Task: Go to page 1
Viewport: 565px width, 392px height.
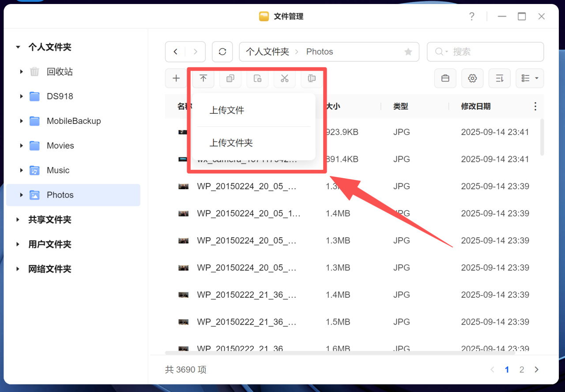Action: pos(507,370)
